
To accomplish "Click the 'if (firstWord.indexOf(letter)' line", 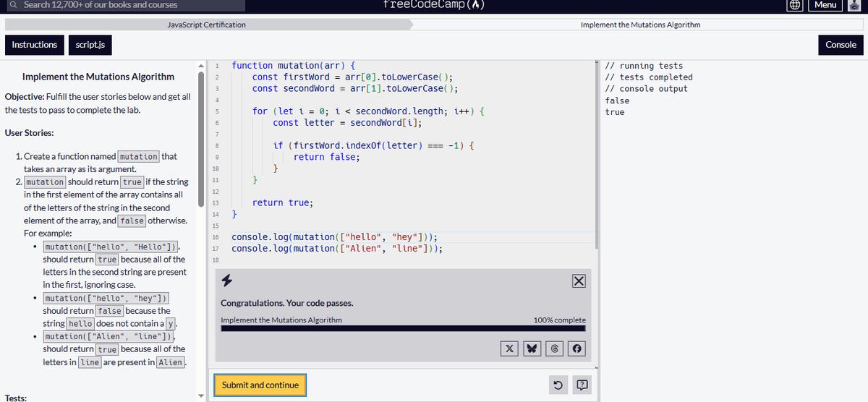I will (x=373, y=146).
